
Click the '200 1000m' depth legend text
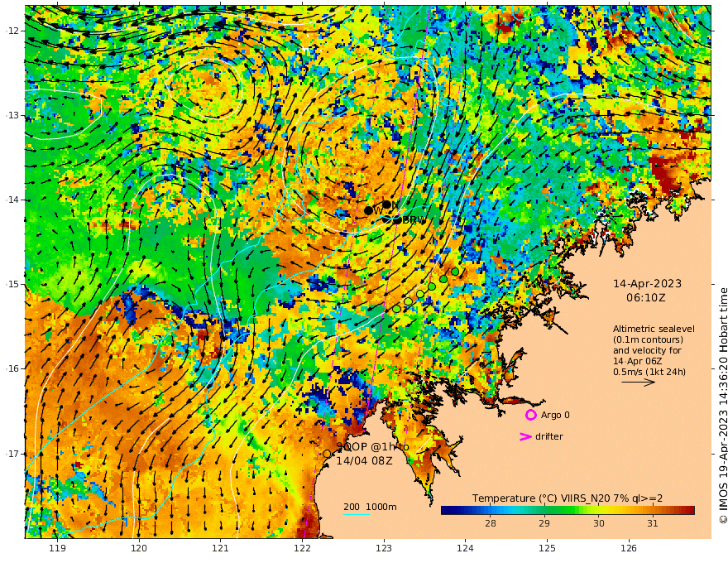click(370, 507)
